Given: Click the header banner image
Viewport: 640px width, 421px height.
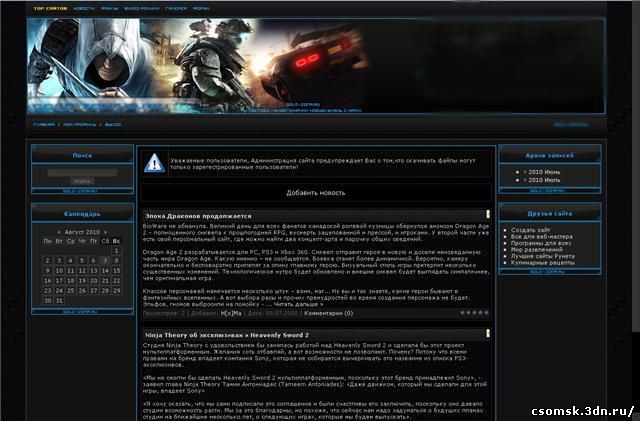Looking at the screenshot, I should [x=316, y=66].
